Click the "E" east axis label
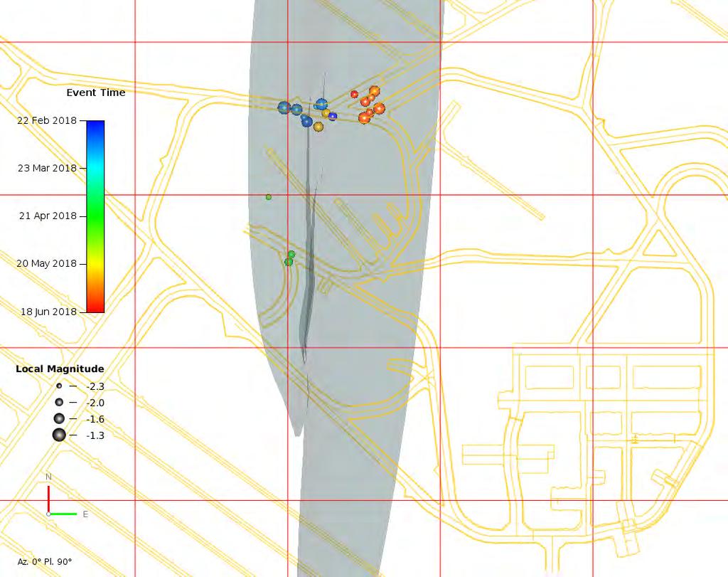728x577 pixels. pos(85,514)
